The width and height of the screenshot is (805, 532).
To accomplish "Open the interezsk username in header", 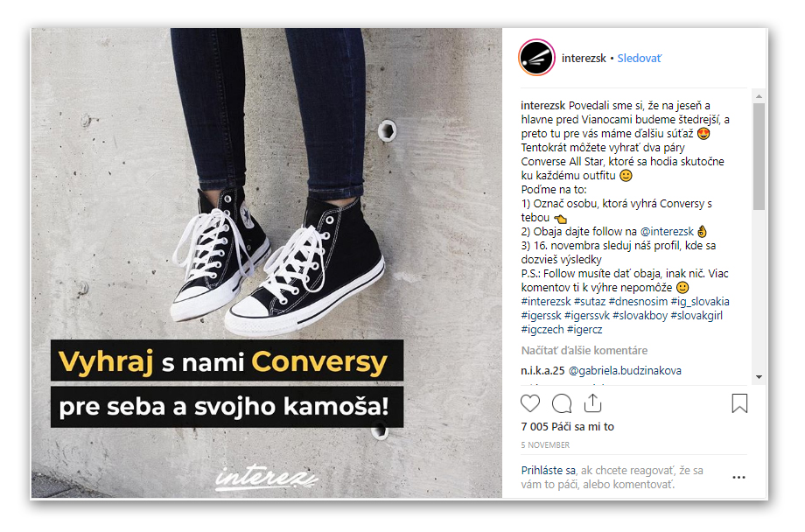I will [x=584, y=59].
